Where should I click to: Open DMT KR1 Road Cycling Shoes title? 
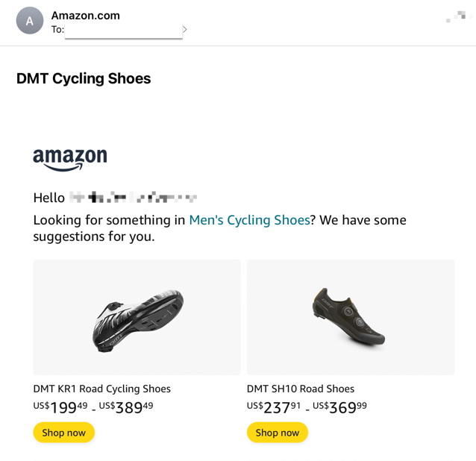(x=101, y=389)
